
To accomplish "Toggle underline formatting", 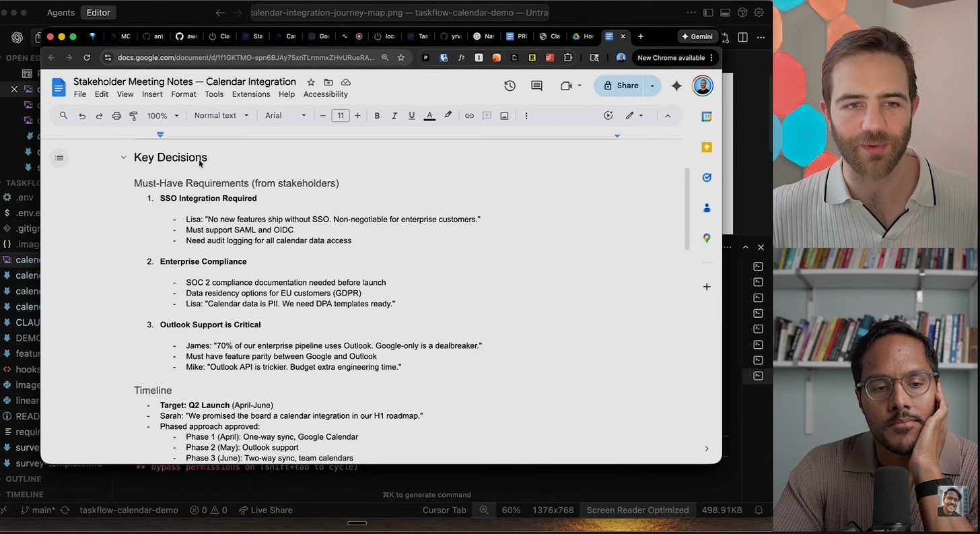I will (x=412, y=116).
